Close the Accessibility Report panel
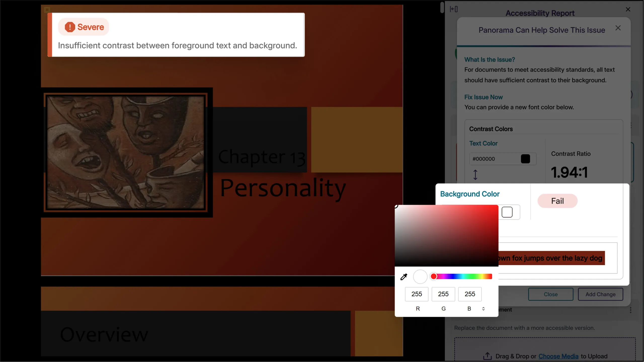The height and width of the screenshot is (362, 644). click(x=628, y=9)
